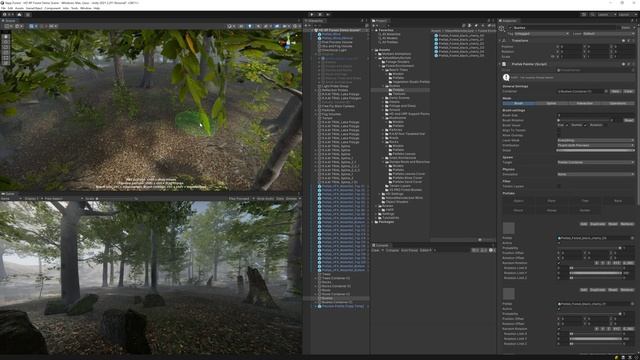Open the Layer dropdown showing Default

608,34
